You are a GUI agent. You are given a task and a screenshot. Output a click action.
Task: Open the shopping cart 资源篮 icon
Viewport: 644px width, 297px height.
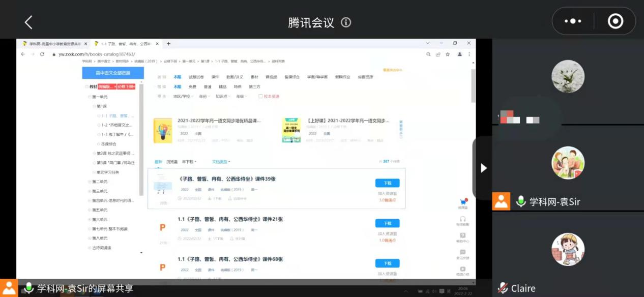pyautogui.click(x=463, y=202)
